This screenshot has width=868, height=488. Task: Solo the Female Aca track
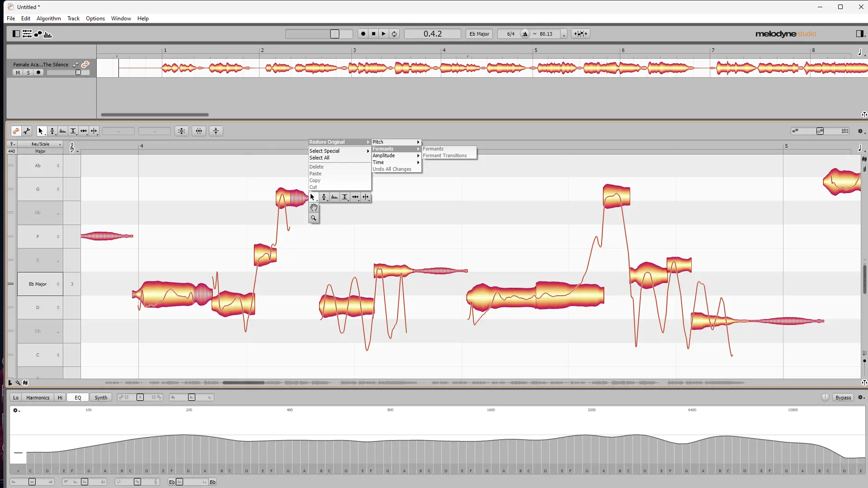coord(28,73)
